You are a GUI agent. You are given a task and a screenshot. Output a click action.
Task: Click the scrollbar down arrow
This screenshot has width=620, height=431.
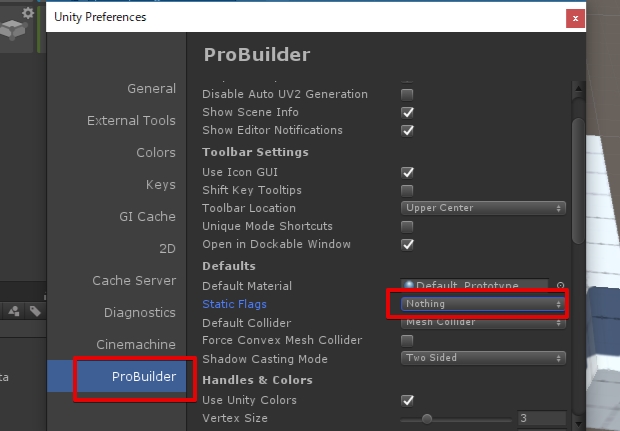(578, 424)
